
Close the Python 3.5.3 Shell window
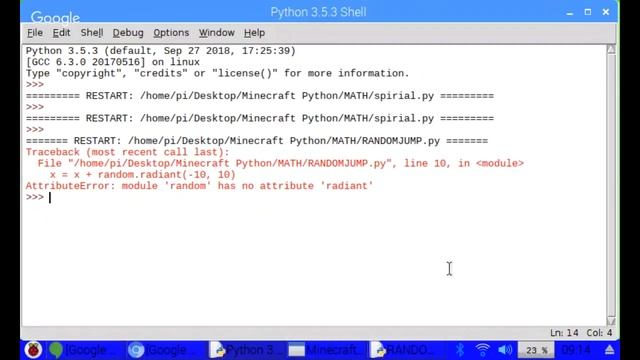coord(606,12)
